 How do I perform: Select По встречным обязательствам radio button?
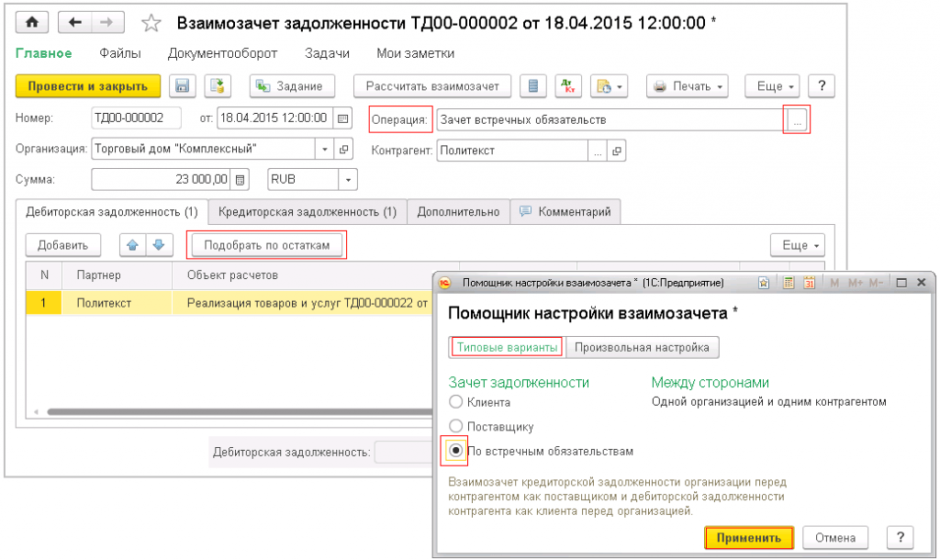455,451
